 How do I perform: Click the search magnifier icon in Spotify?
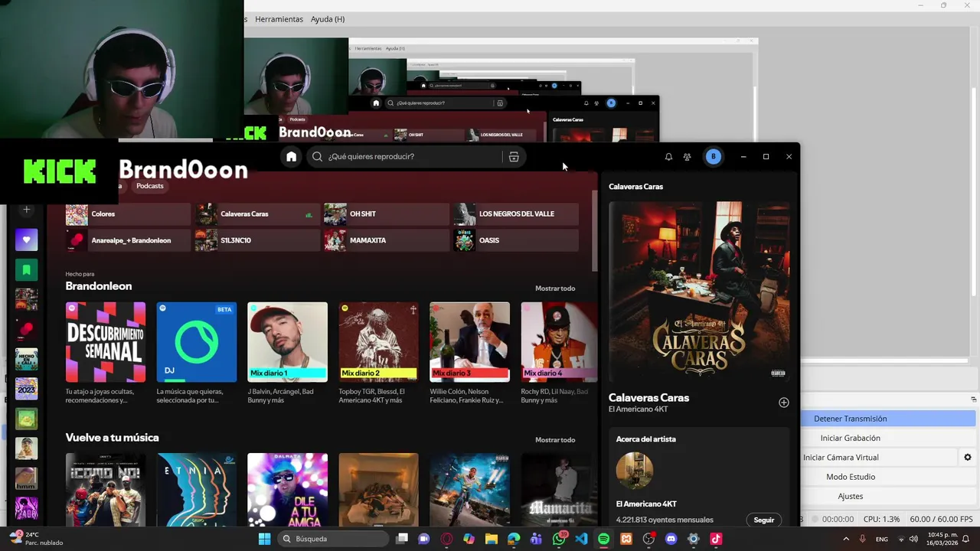pos(318,157)
